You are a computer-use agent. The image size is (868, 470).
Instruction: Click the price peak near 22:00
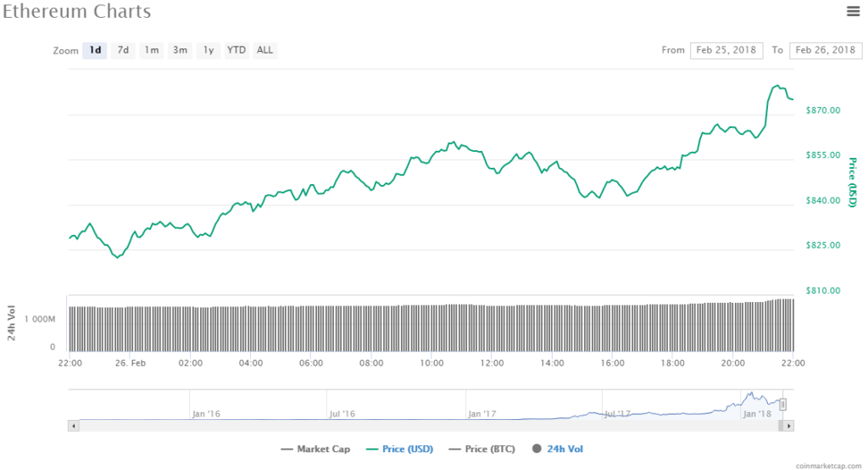coord(776,86)
